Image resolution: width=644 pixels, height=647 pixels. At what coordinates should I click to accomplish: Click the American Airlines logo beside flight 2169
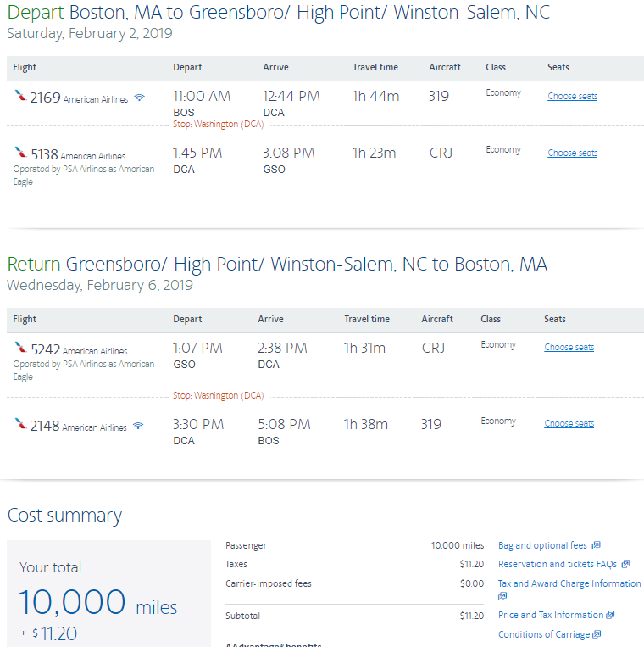[x=20, y=97]
